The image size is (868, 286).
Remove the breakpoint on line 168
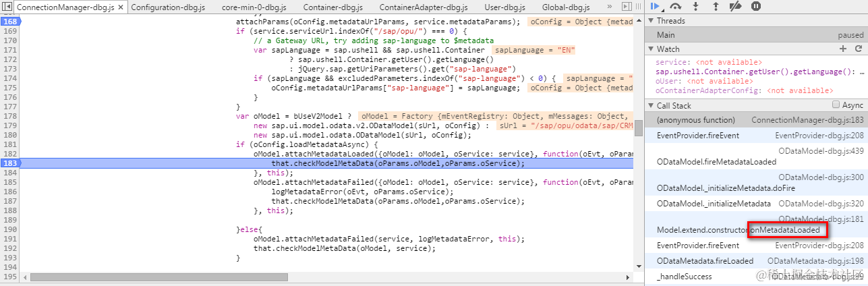point(11,22)
